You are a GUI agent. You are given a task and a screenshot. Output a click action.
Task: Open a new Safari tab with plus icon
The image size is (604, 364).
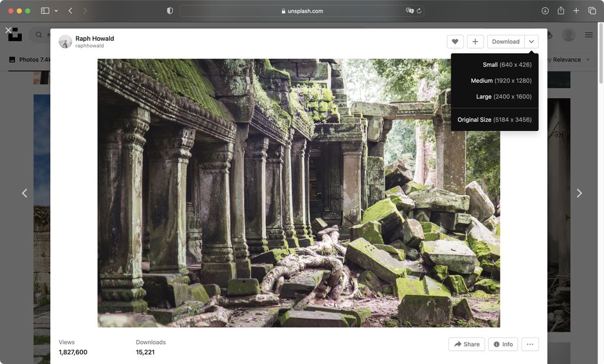pyautogui.click(x=576, y=10)
